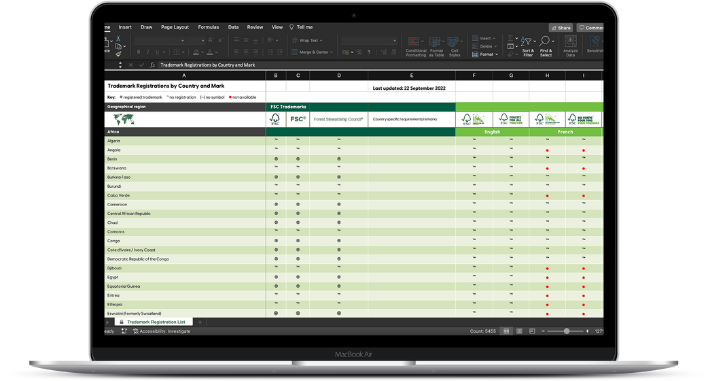Switch to Page Layout view icon
The image size is (709, 381).
point(519,331)
